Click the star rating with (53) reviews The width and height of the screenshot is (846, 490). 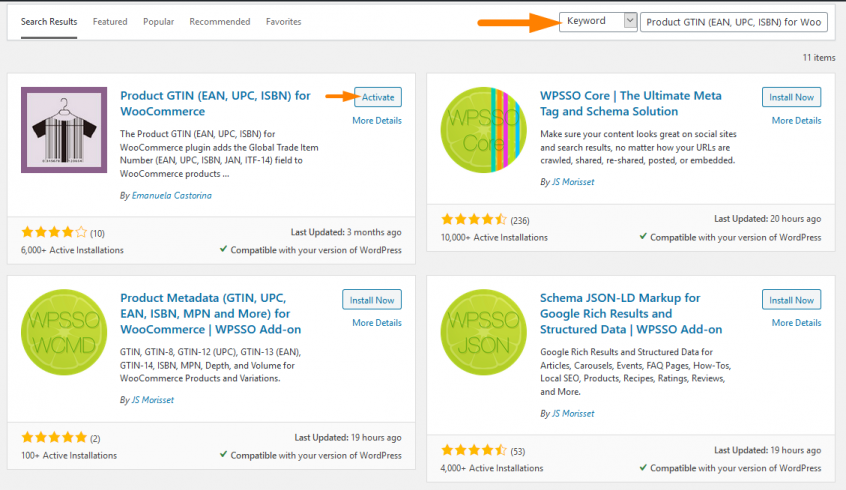[x=474, y=451]
